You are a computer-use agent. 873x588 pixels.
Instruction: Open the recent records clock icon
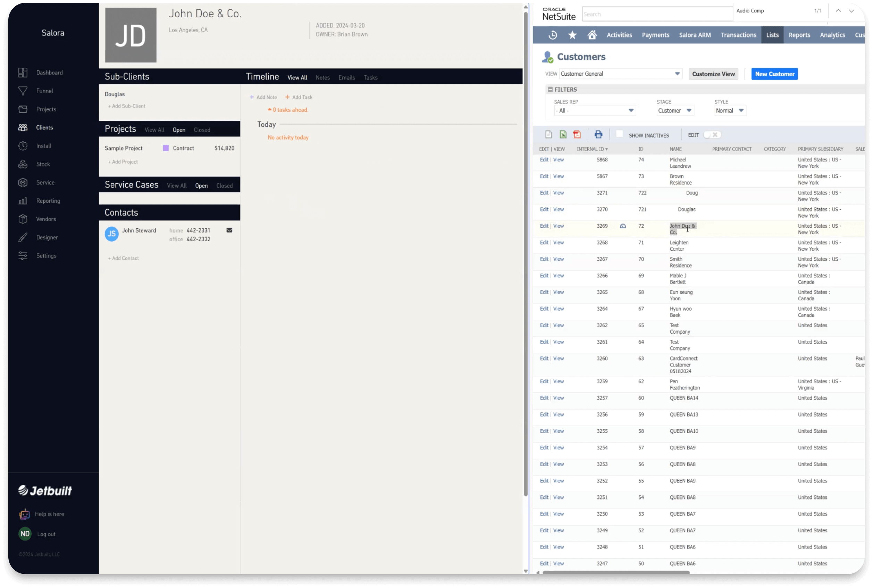[552, 35]
